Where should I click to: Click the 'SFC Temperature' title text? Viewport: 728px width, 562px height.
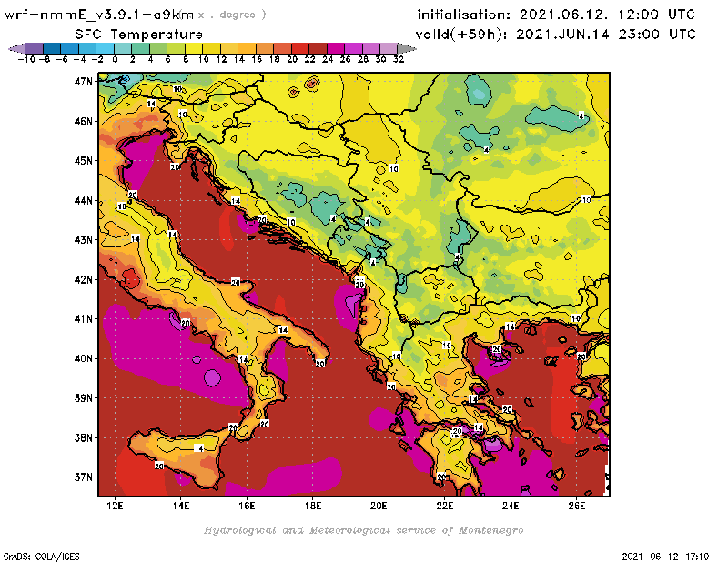pos(139,35)
